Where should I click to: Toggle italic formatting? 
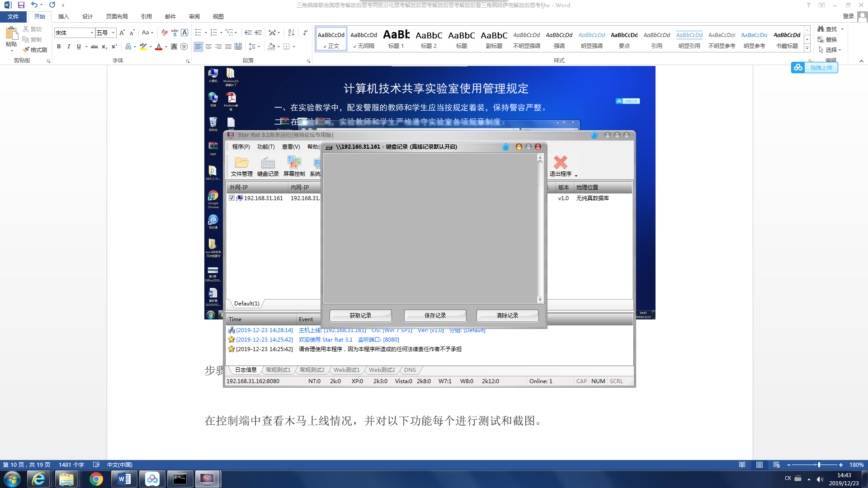click(69, 47)
